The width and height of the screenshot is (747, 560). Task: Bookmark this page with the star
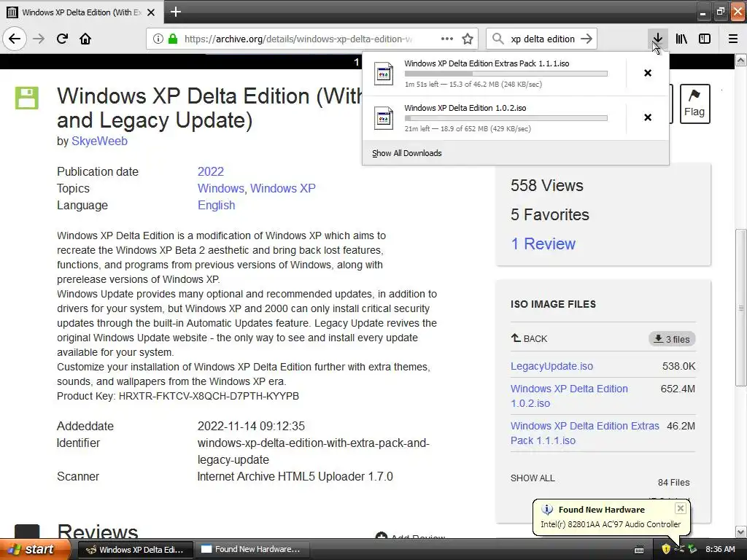[468, 39]
